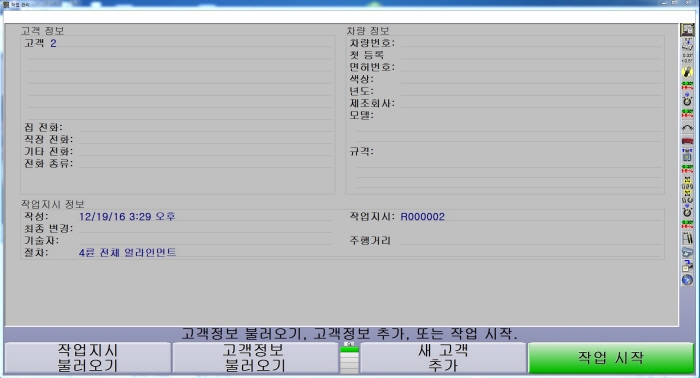Select the steering wheel icon above the curved arrow

point(687,99)
